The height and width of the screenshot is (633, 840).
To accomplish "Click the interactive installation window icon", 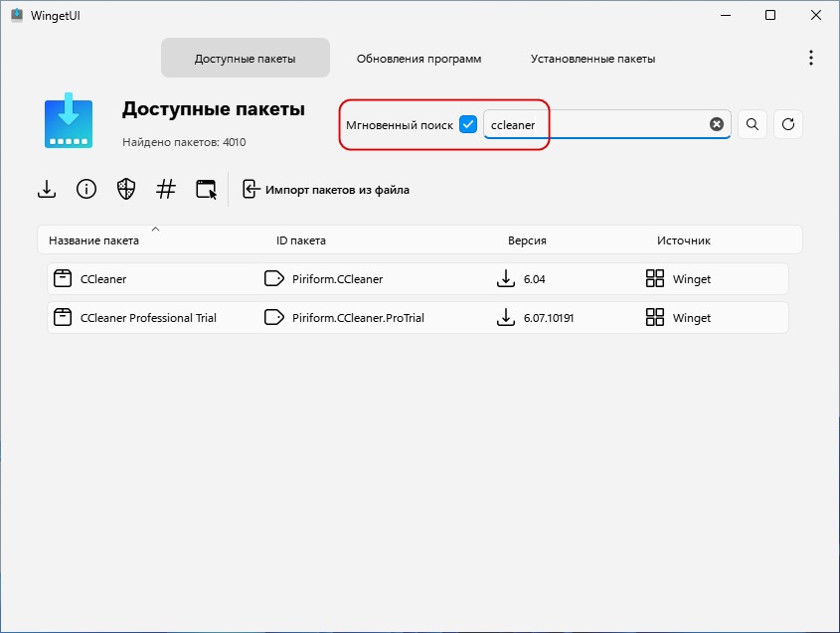I will point(206,190).
